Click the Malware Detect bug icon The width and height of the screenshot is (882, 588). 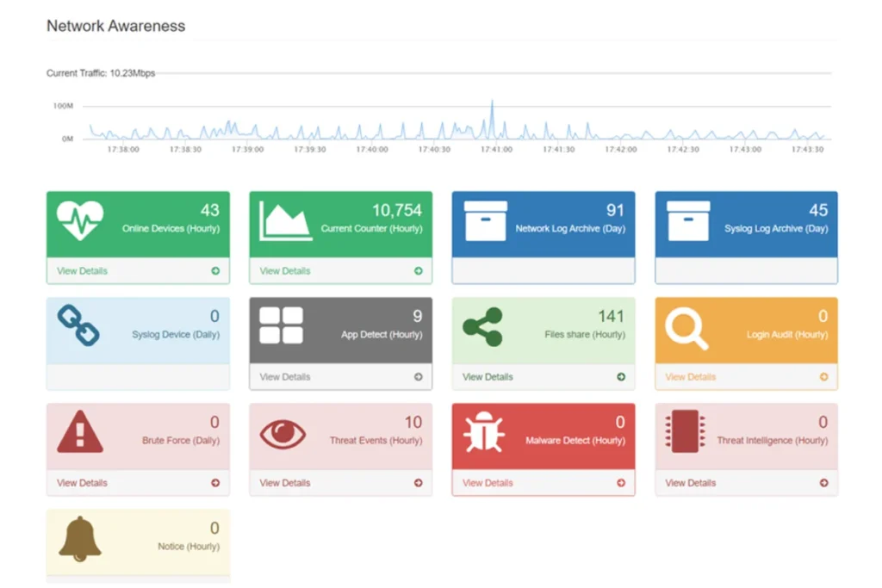pos(484,433)
